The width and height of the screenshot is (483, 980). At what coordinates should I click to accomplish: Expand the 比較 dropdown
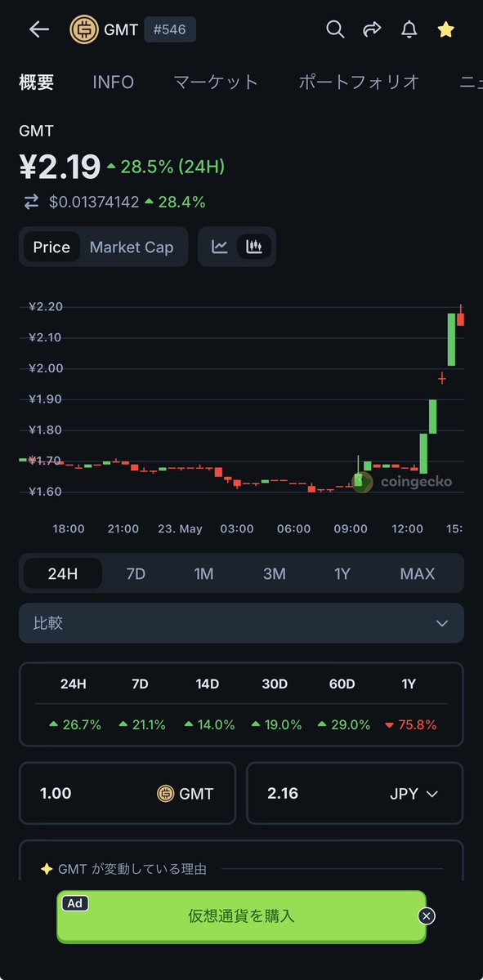tap(241, 623)
